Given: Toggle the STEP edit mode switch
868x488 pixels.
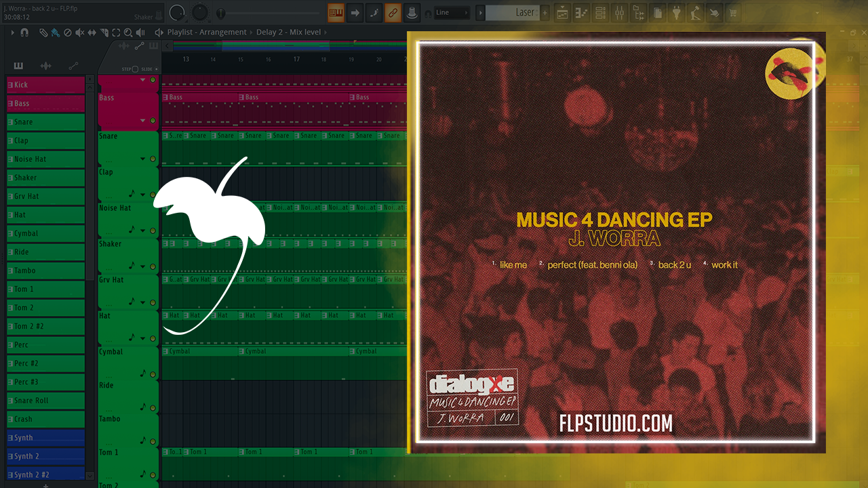Looking at the screenshot, I should pyautogui.click(x=134, y=69).
